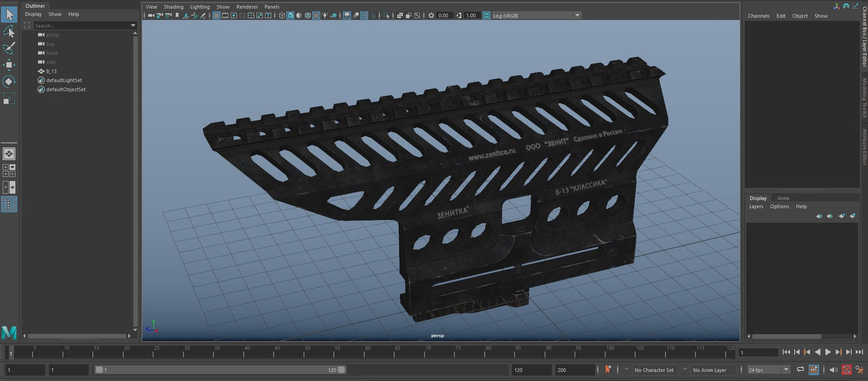Toggle the viewport grid display
Screen dimensions: 868x381
[216, 16]
